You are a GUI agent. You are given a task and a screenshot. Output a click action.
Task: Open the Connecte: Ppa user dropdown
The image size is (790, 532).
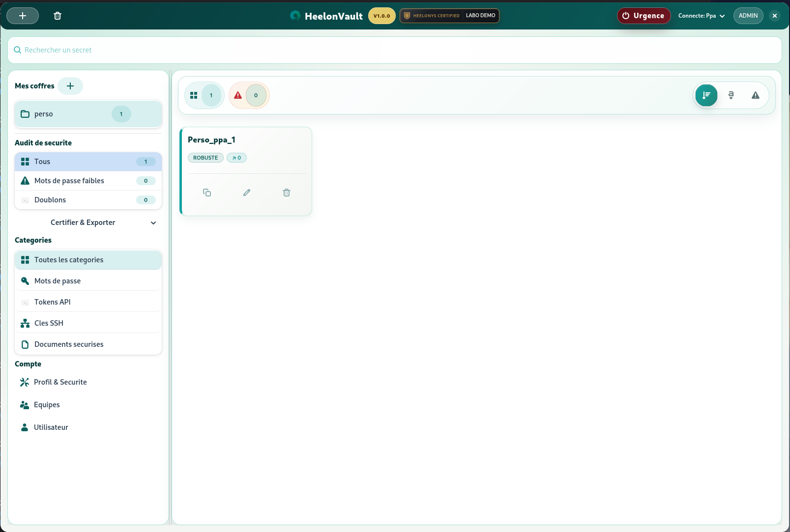702,16
